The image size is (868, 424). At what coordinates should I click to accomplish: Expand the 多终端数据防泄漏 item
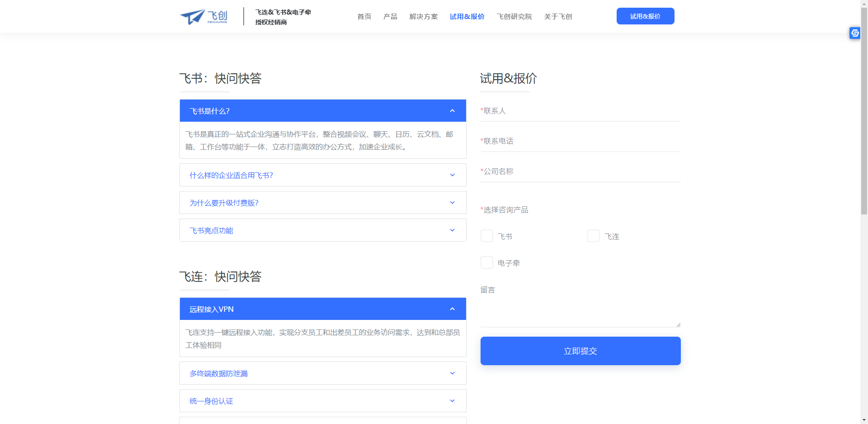219,374
